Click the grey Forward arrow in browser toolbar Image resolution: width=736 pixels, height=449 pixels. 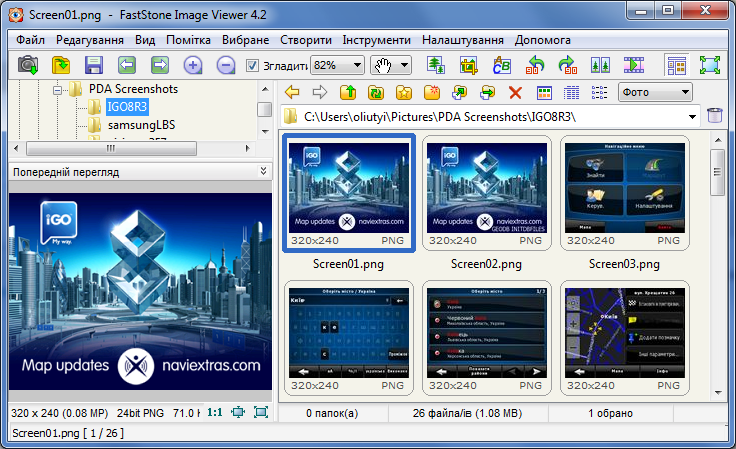320,92
